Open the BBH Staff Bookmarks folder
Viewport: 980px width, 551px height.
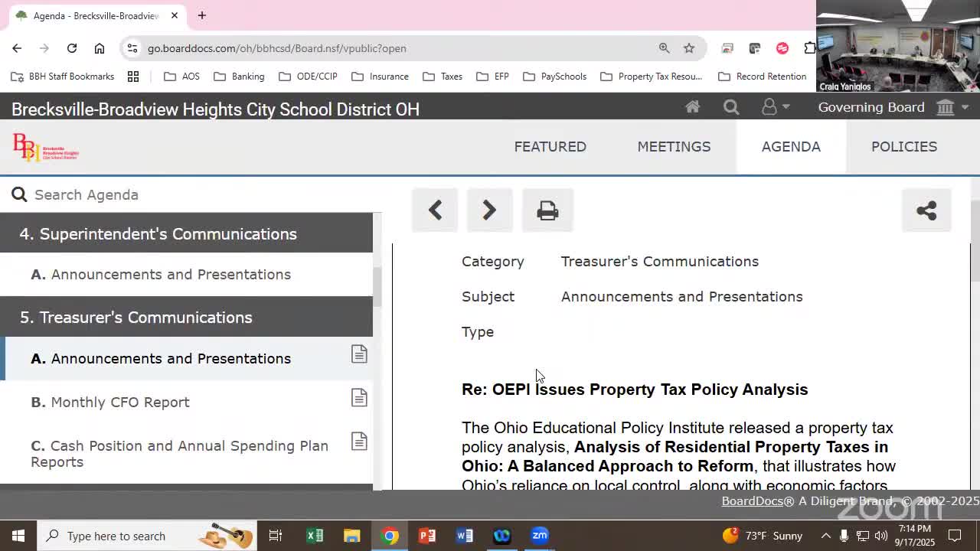62,77
